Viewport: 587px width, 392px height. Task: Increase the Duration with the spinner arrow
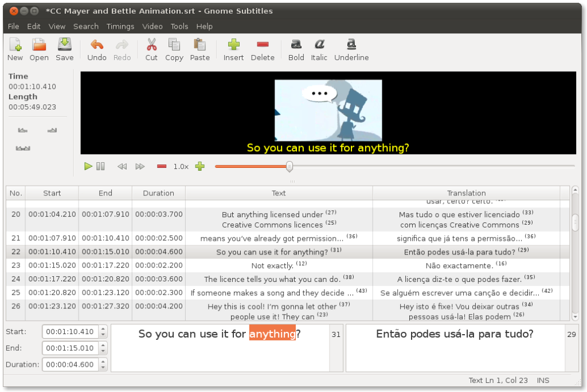(103, 361)
